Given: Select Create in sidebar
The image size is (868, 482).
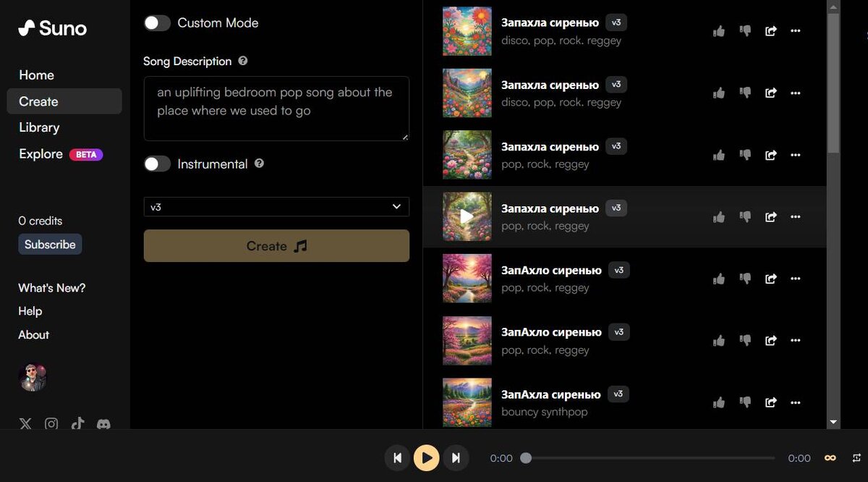Looking at the screenshot, I should 64,101.
